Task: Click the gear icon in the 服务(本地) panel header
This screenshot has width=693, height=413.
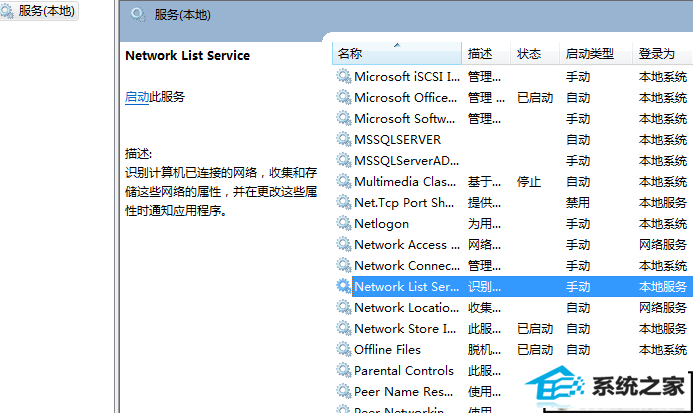Action: pyautogui.click(x=138, y=15)
